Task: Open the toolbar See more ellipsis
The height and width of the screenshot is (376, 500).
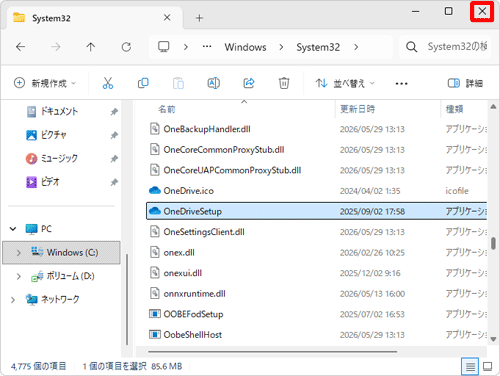Action: [x=401, y=83]
